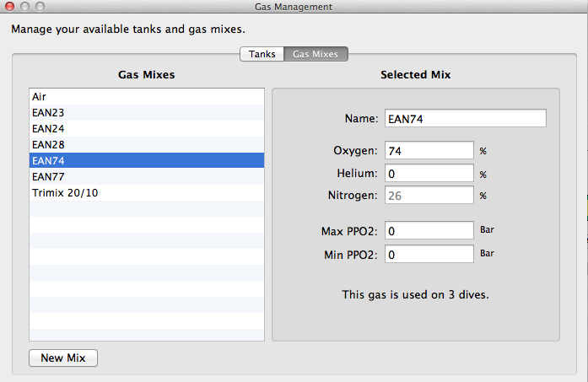This screenshot has height=382, width=588.
Task: Pick the EAN24 gas mix entry
Action: tap(147, 128)
